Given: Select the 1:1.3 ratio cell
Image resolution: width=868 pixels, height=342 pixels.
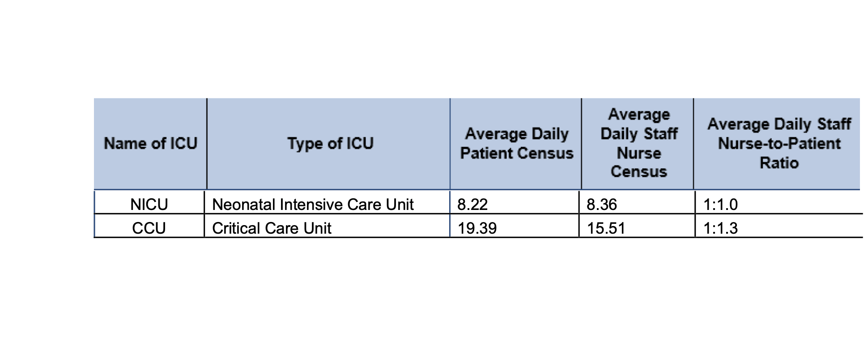Looking at the screenshot, I should [720, 228].
